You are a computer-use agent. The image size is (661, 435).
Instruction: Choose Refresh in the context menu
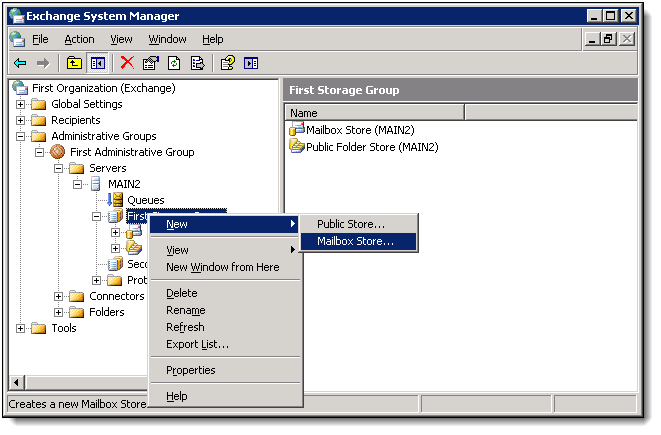click(225, 327)
